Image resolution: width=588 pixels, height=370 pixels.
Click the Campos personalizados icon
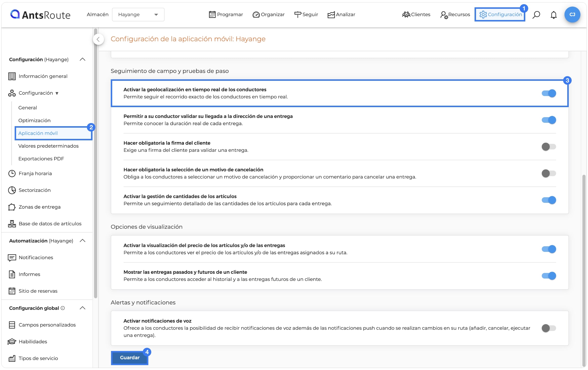[12, 325]
